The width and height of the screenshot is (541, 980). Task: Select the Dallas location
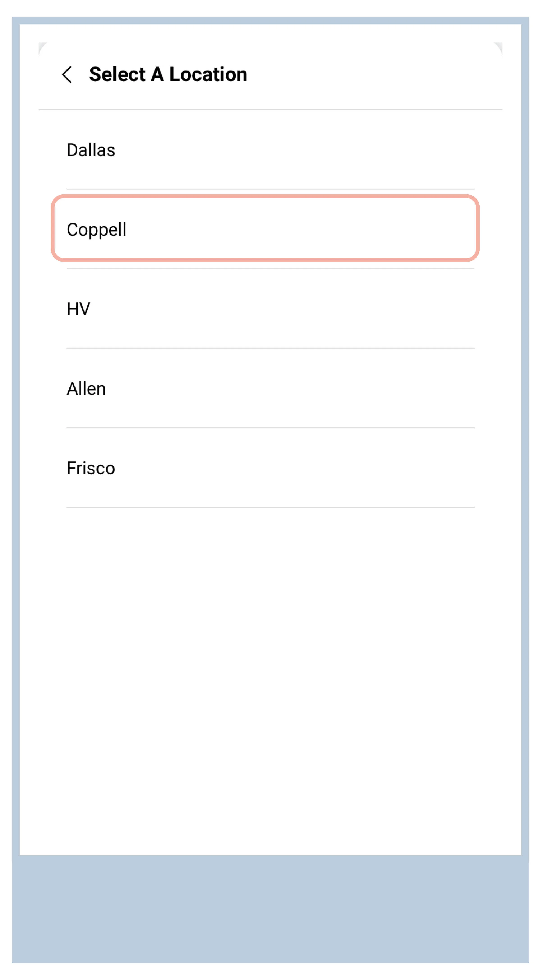click(x=270, y=150)
